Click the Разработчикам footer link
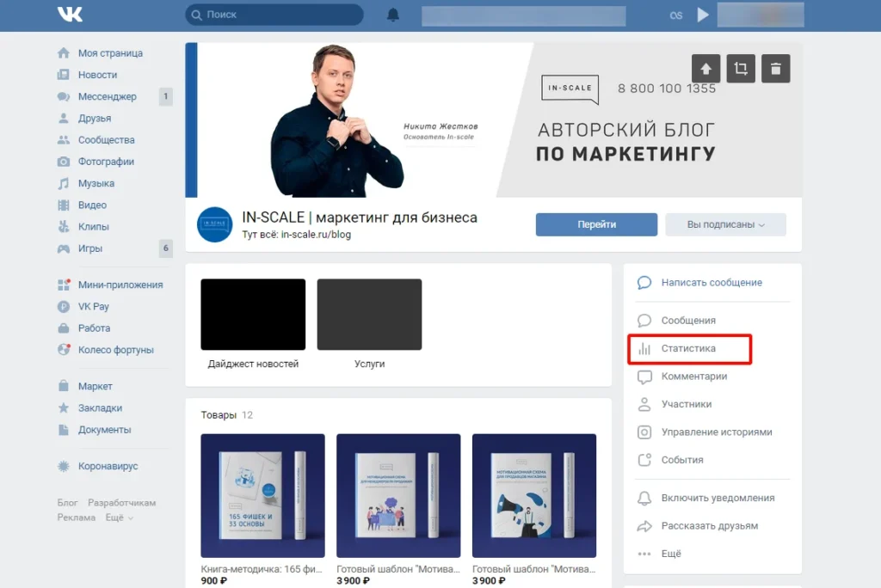881x588 pixels. point(121,503)
